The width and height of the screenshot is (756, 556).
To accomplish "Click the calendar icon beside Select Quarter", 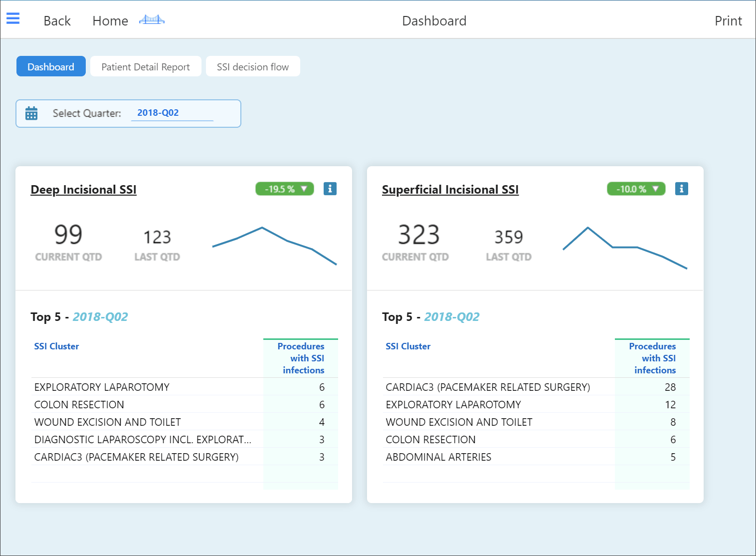I will pos(31,113).
